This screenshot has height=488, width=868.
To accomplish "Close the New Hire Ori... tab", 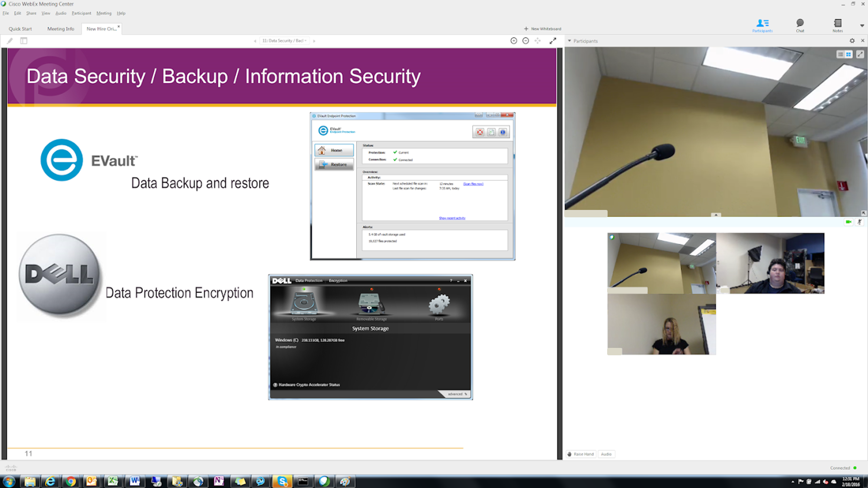I will coord(118,26).
